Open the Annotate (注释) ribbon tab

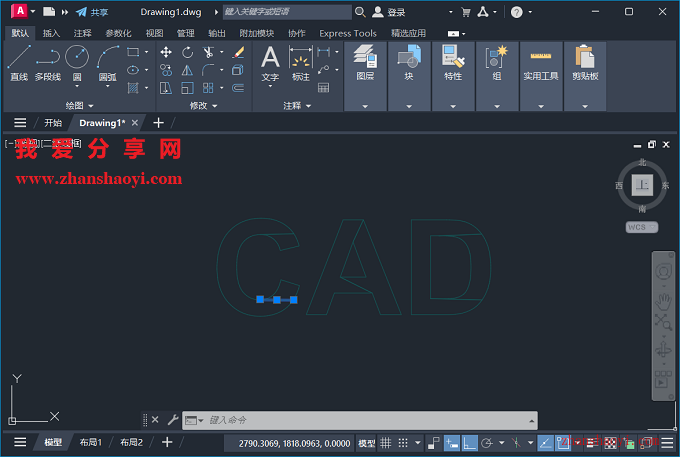(x=82, y=33)
